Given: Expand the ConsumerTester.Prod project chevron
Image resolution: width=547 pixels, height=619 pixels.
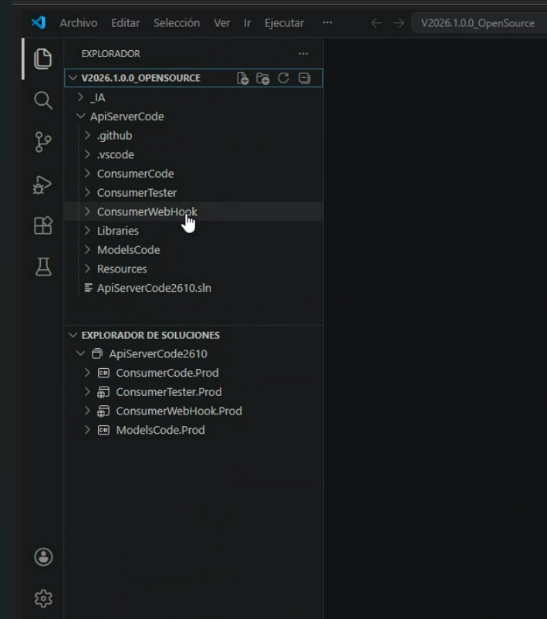Looking at the screenshot, I should pyautogui.click(x=88, y=392).
